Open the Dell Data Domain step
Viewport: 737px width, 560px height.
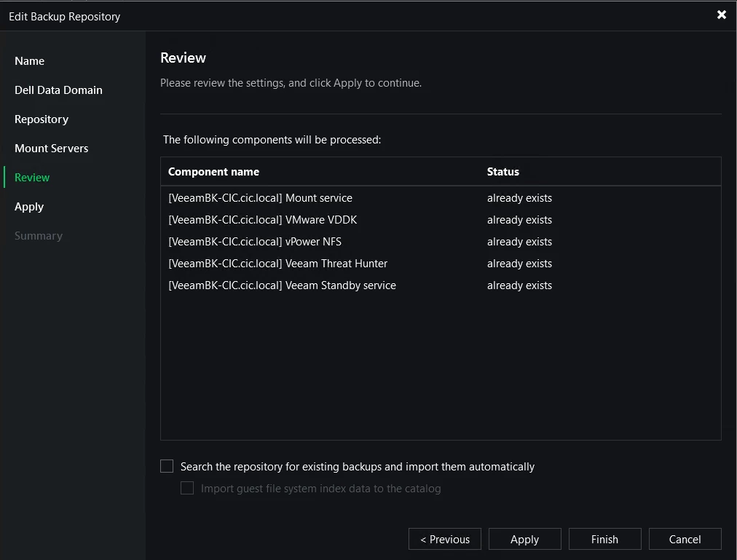58,90
